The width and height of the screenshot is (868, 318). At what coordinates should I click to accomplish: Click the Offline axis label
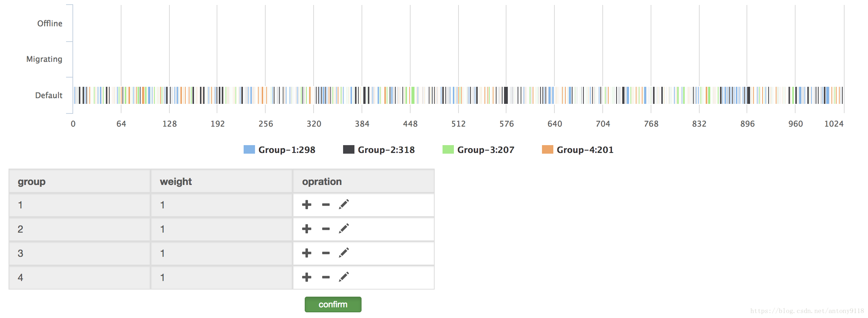[x=50, y=23]
